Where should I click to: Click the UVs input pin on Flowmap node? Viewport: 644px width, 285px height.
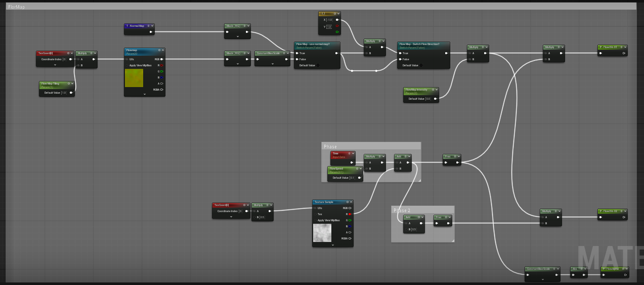127,59
